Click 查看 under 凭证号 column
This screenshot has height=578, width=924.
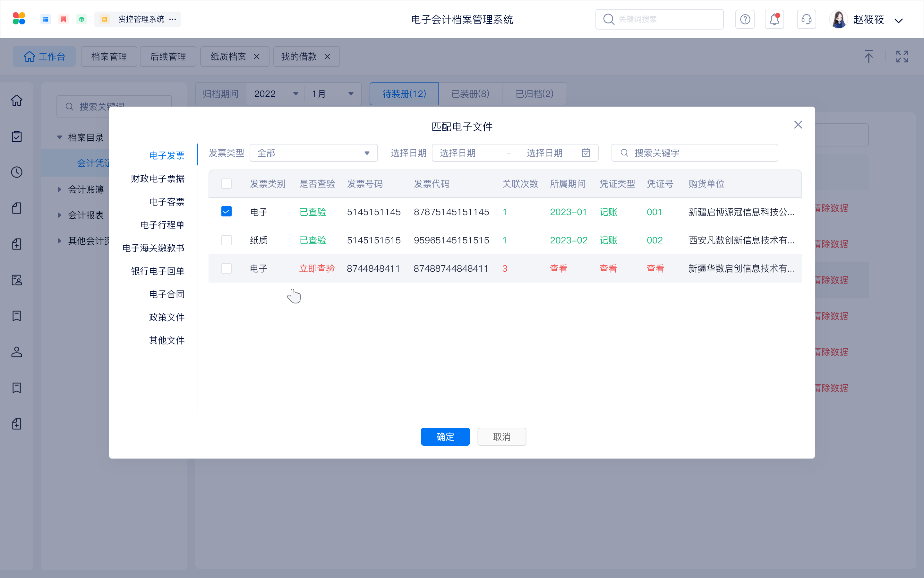655,268
